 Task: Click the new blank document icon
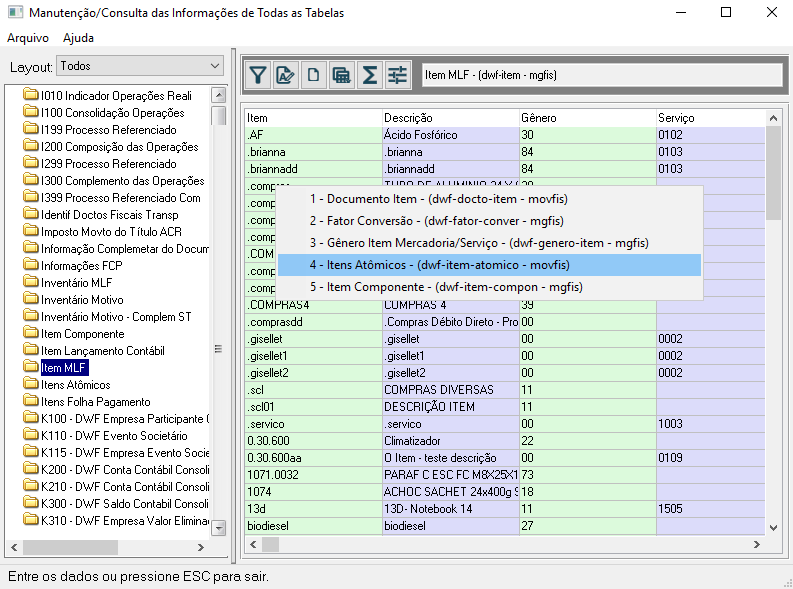pos(313,75)
